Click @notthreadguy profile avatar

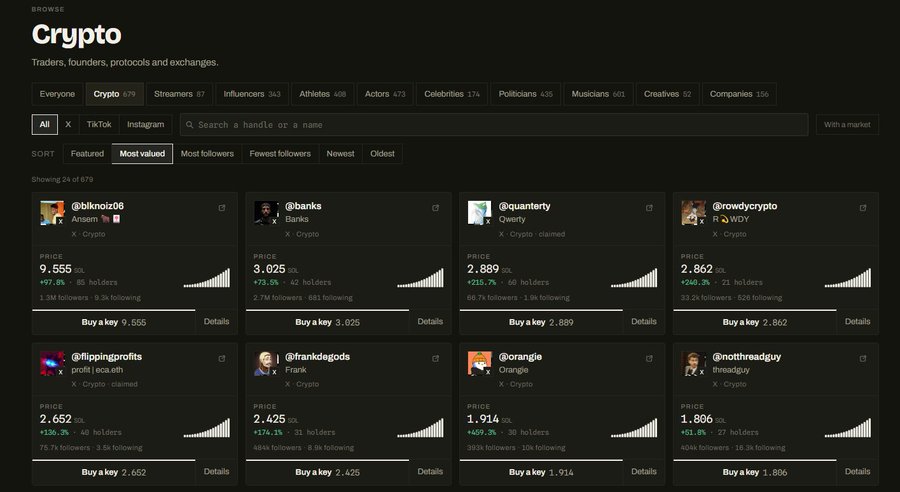click(x=693, y=363)
